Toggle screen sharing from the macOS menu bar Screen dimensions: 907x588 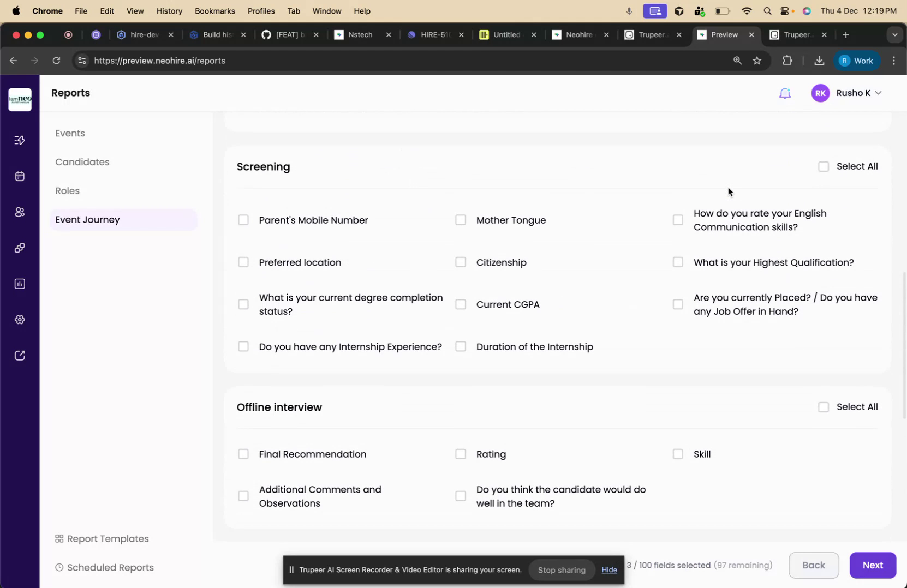point(654,10)
